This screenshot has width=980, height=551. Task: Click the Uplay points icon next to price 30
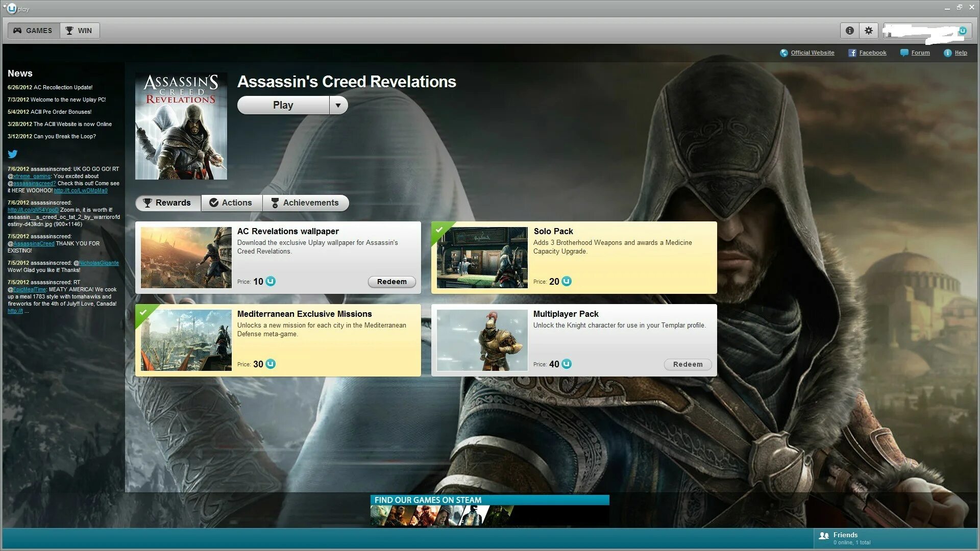[271, 364]
